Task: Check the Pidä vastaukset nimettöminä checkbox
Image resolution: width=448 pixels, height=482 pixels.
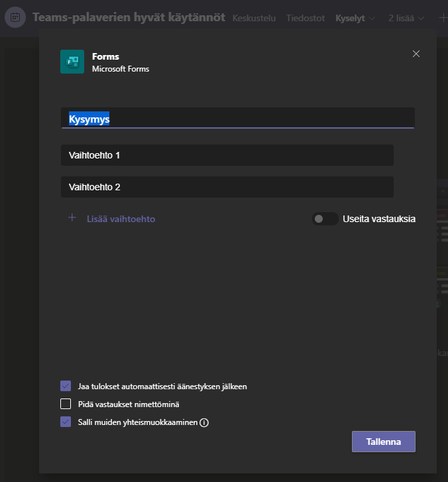Action: (x=66, y=404)
